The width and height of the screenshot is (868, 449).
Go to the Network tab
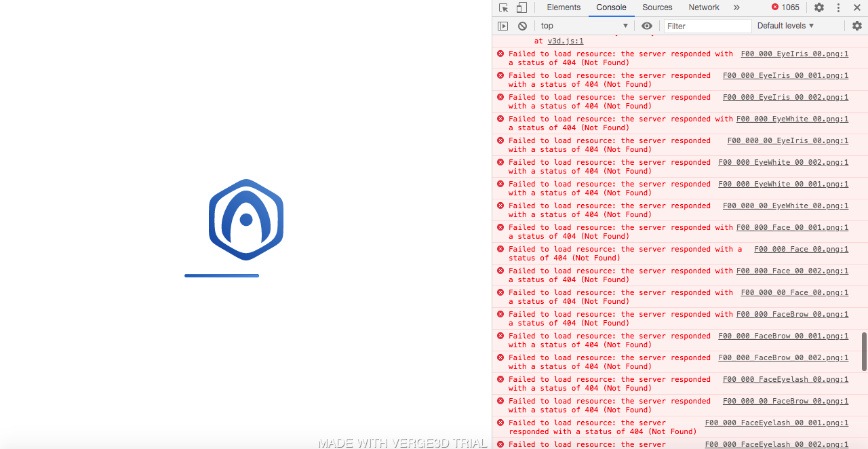tap(704, 7)
